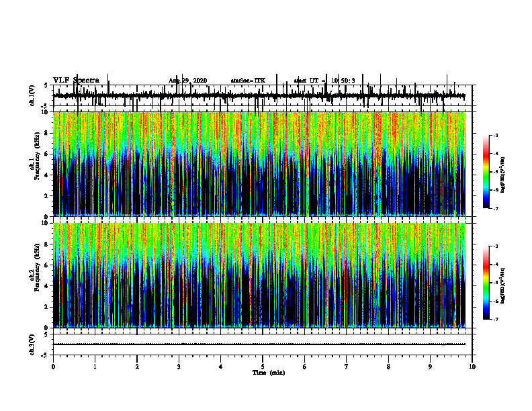
Task: Select the log(PSD) label beside ch.2 colorbar
Action: (503, 285)
